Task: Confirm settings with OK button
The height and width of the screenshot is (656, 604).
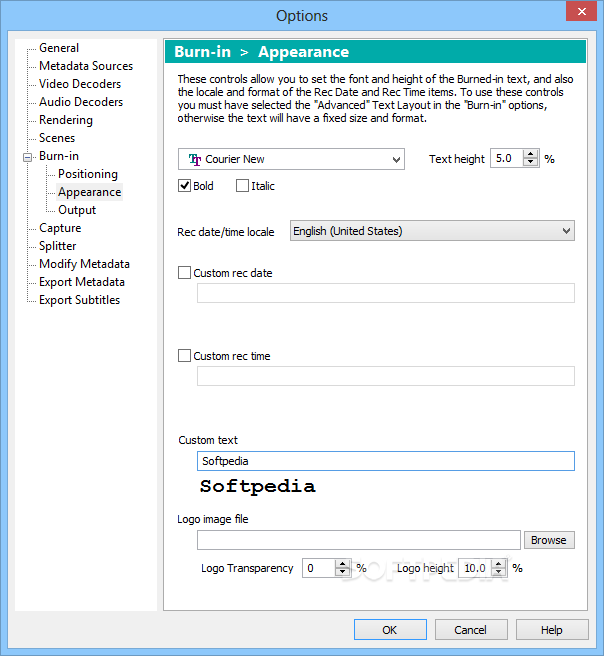Action: 390,630
